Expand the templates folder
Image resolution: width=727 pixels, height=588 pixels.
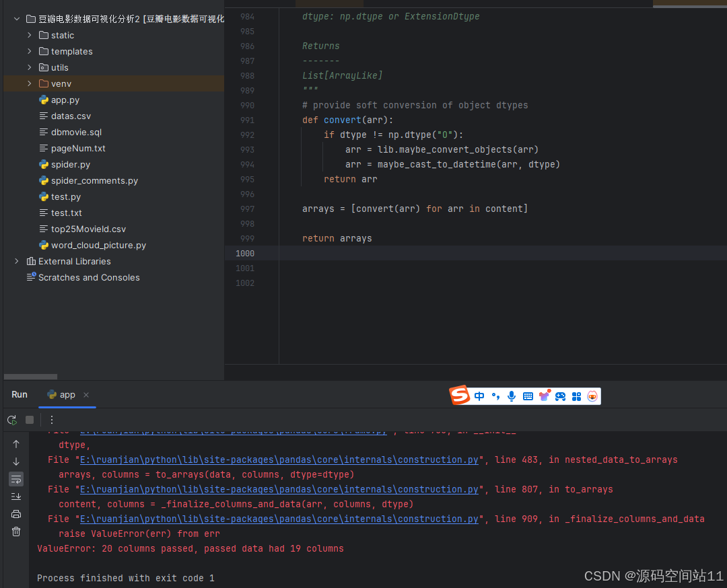click(x=28, y=50)
